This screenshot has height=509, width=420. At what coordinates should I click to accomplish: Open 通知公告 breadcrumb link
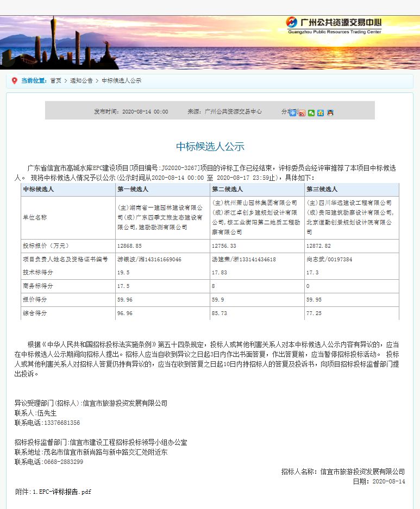point(81,80)
